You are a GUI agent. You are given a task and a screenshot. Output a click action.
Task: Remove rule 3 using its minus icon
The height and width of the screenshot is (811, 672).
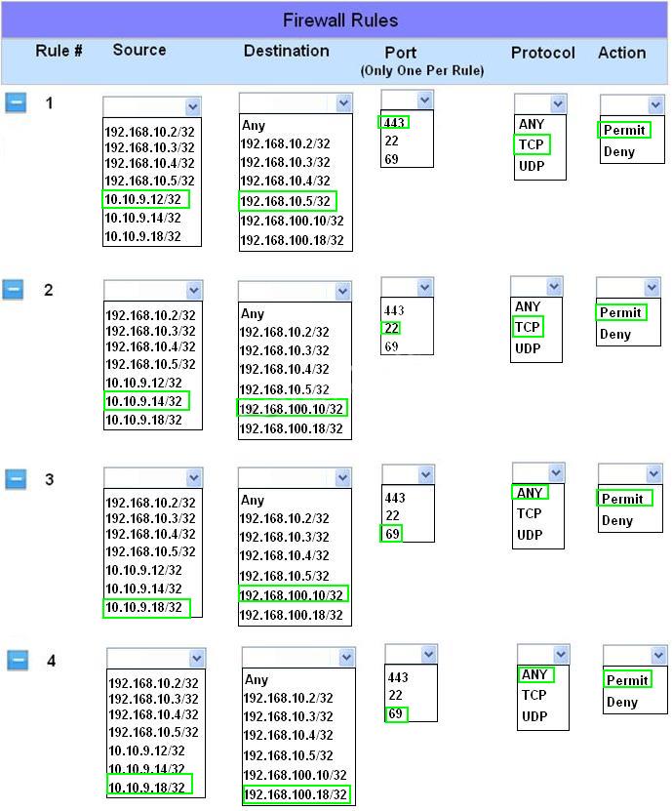[x=16, y=478]
